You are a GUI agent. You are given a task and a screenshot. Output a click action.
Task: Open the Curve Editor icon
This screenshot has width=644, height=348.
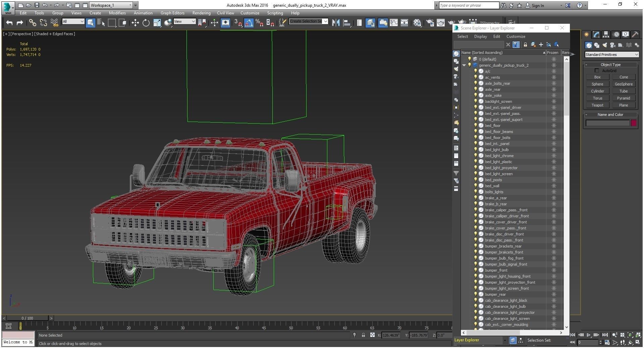pyautogui.click(x=394, y=23)
